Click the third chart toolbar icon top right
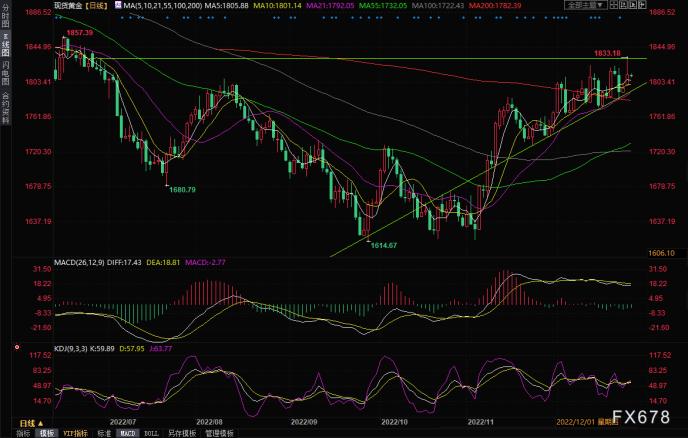 click(x=633, y=5)
